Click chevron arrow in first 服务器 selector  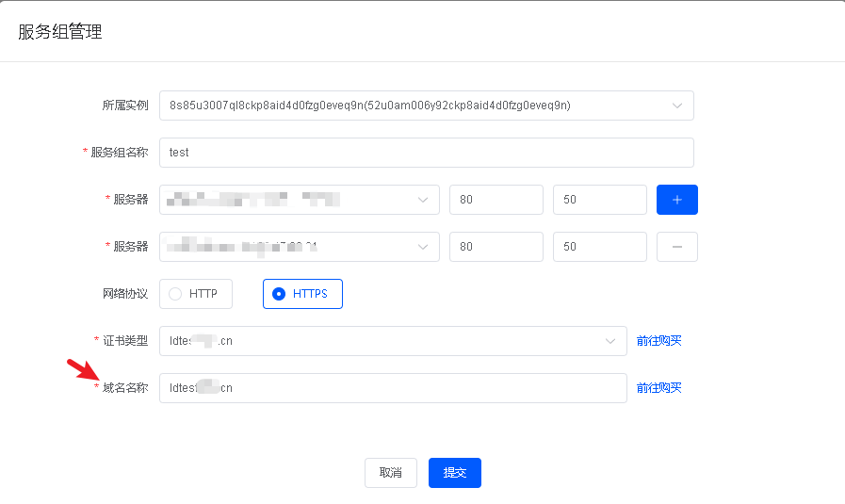421,200
